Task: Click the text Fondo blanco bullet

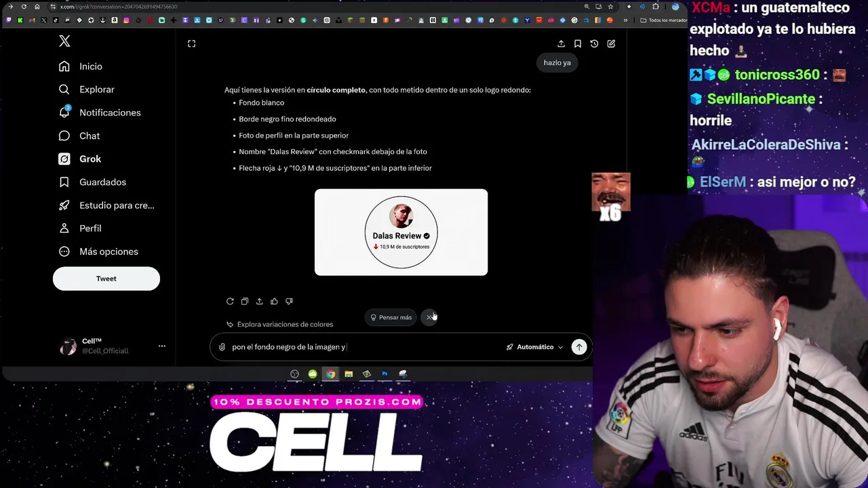Action: coord(261,103)
